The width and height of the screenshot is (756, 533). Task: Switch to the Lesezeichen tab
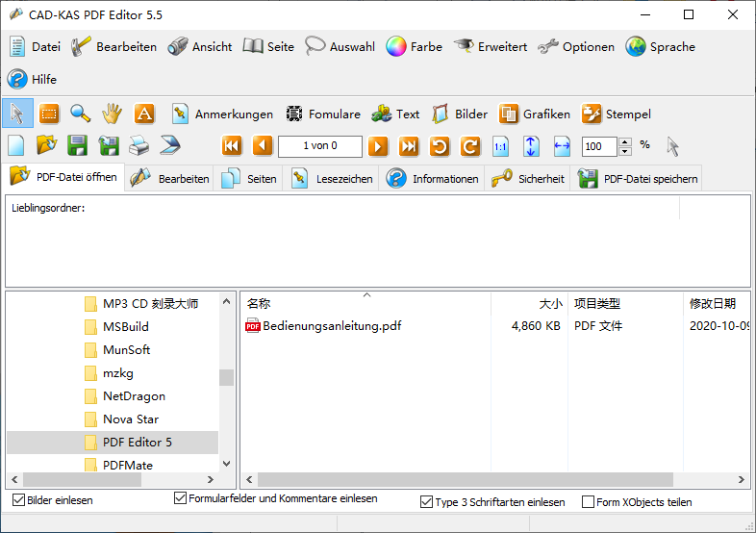[331, 179]
